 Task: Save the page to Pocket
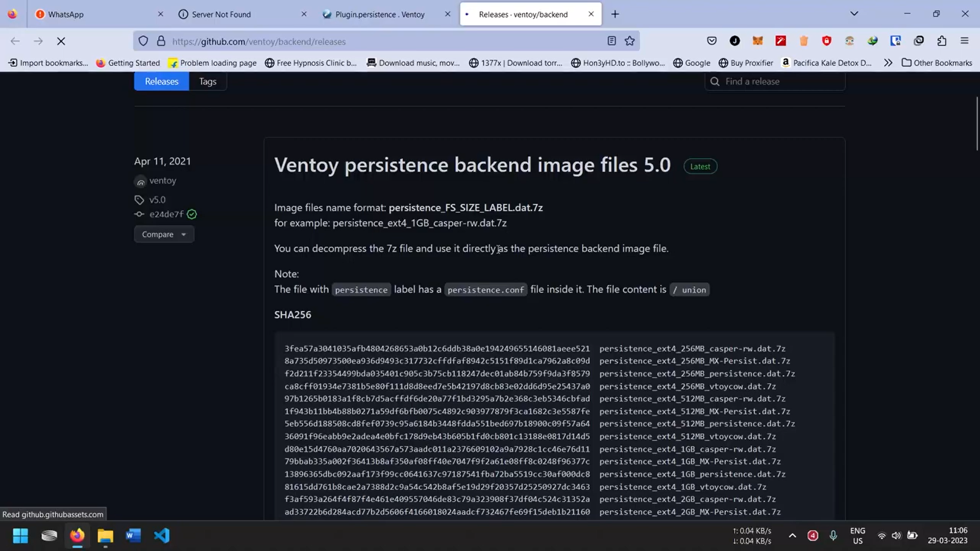[712, 41]
